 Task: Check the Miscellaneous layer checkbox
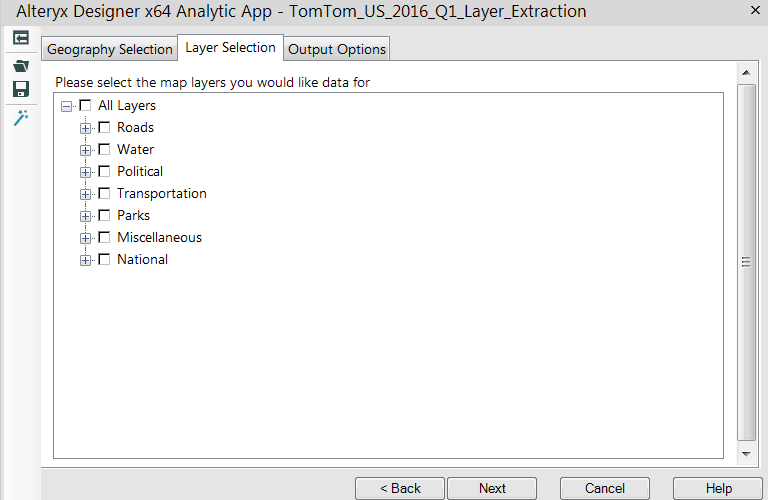104,238
